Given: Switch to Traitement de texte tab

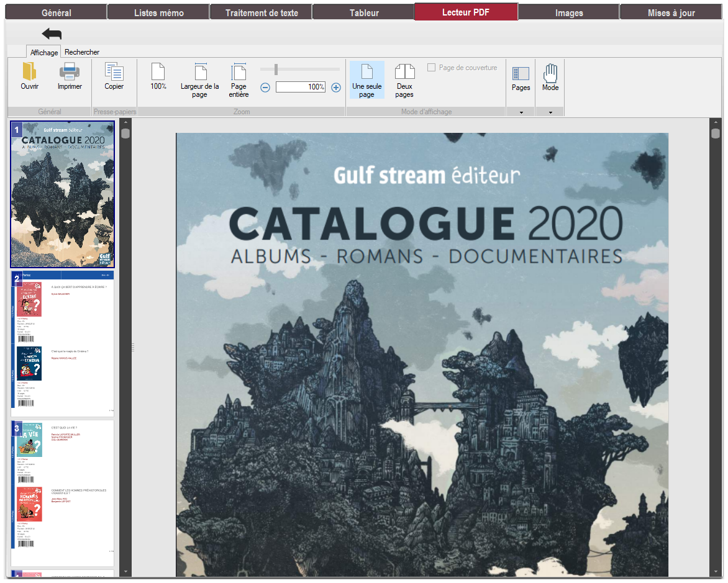Looking at the screenshot, I should 262,12.
